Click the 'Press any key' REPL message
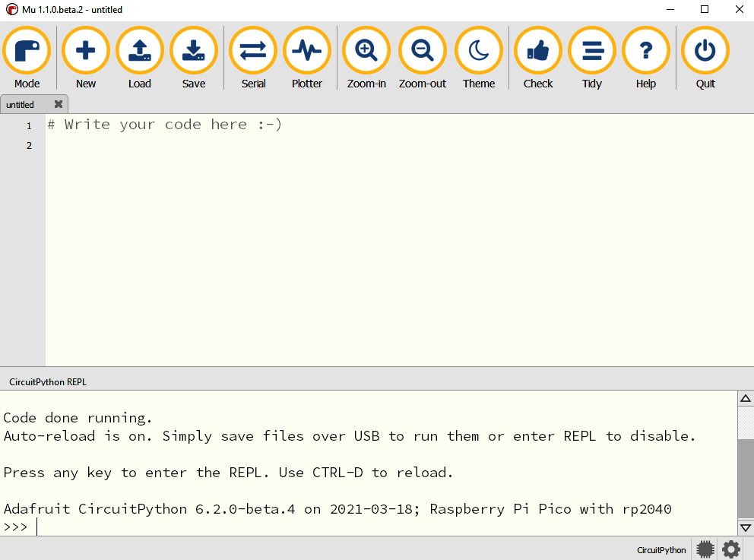Screen dimensions: 754x560 [228, 473]
